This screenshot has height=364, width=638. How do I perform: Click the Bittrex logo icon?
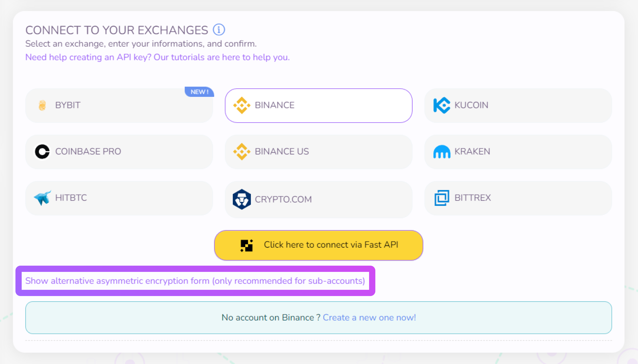point(442,198)
